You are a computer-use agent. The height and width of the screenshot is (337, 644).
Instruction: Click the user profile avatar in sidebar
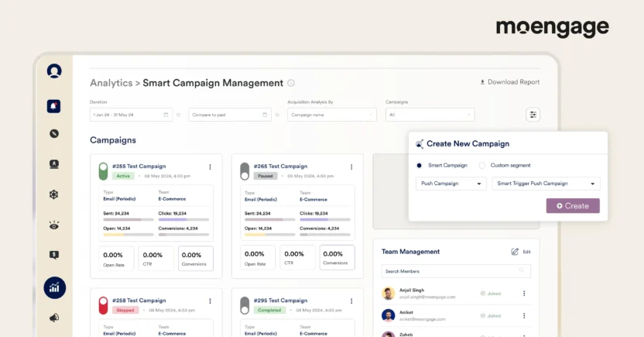point(54,71)
